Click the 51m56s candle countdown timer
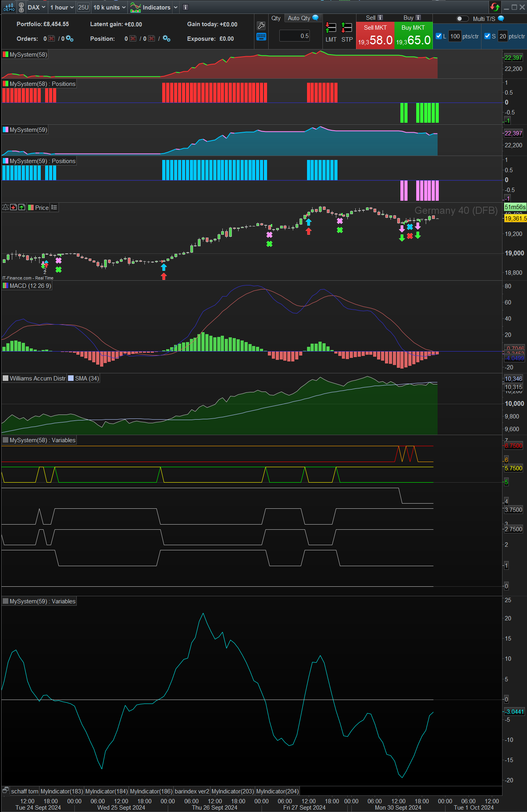The height and width of the screenshot is (812, 527). tap(515, 207)
